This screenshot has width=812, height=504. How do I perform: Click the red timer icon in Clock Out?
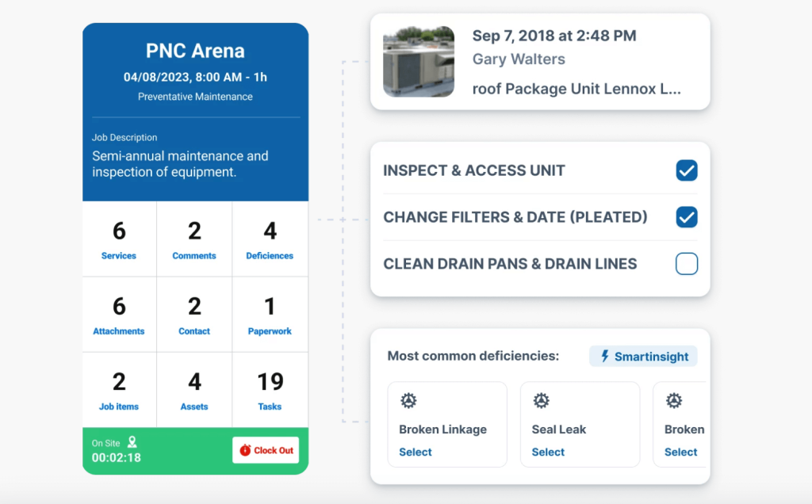click(x=245, y=450)
